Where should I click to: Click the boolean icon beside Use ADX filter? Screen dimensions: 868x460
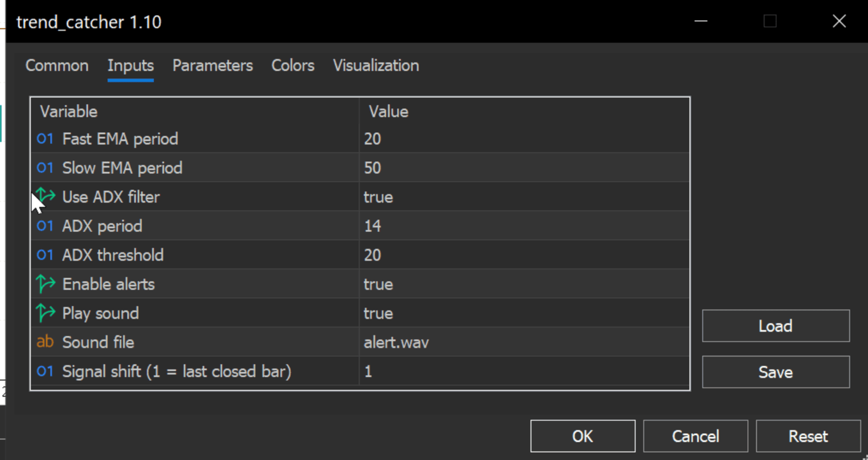46,197
